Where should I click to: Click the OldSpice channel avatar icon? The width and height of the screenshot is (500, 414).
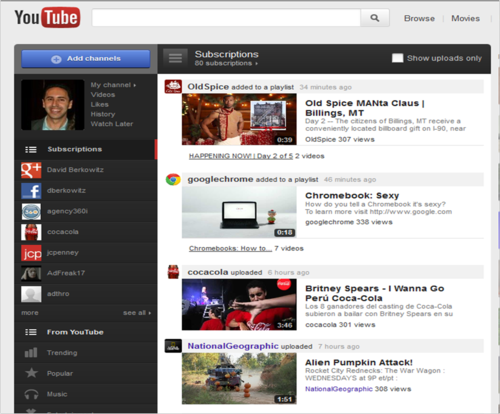pos(173,87)
